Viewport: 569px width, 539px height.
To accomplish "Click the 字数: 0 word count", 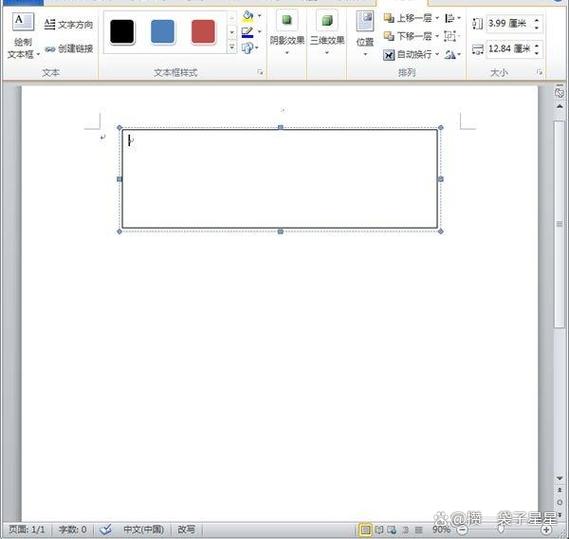I will tap(73, 530).
